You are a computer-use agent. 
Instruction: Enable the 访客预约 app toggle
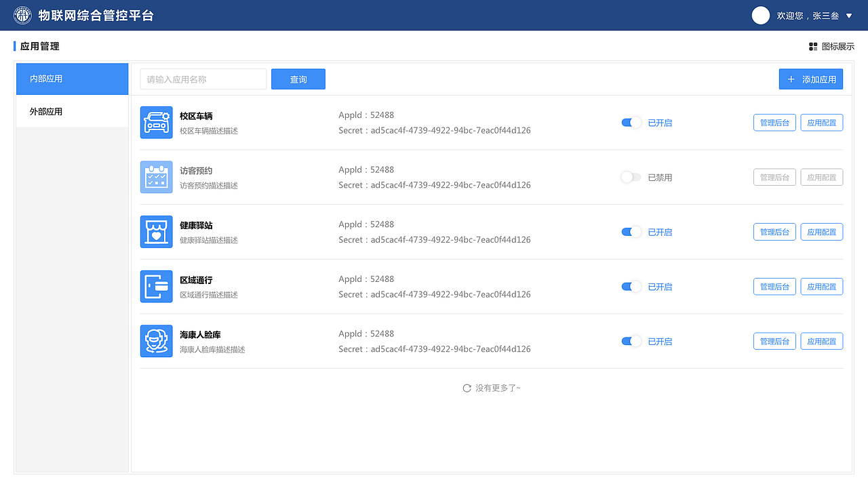point(631,177)
